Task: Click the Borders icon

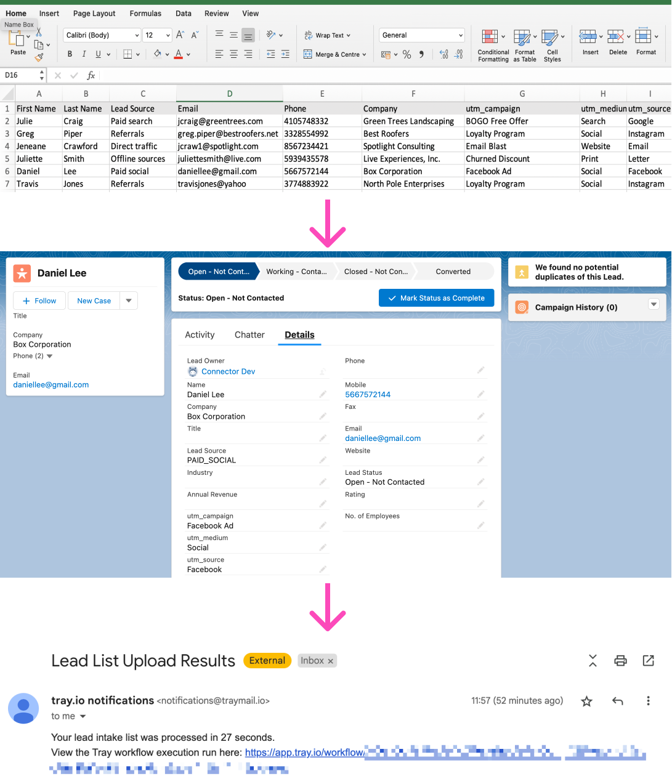Action: (x=128, y=54)
